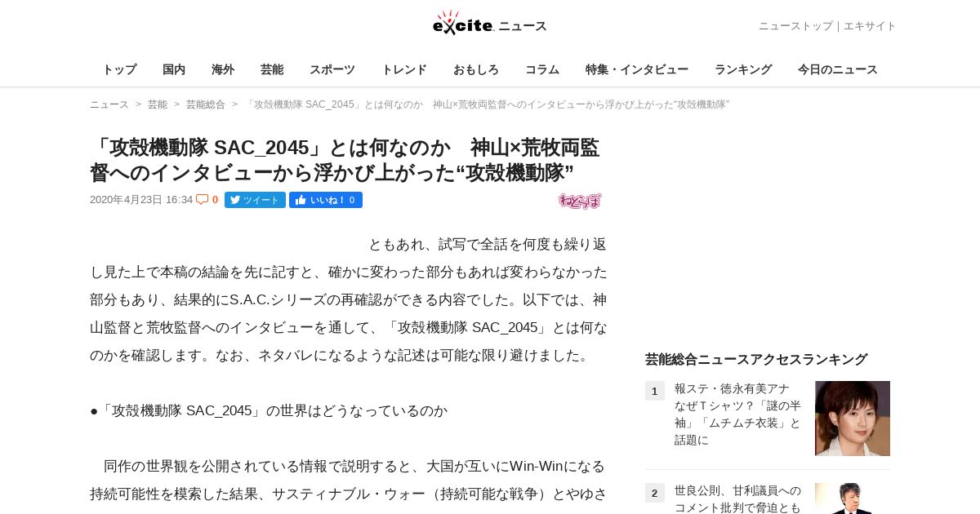
Task: Open エキサイト link in header
Action: (x=870, y=26)
